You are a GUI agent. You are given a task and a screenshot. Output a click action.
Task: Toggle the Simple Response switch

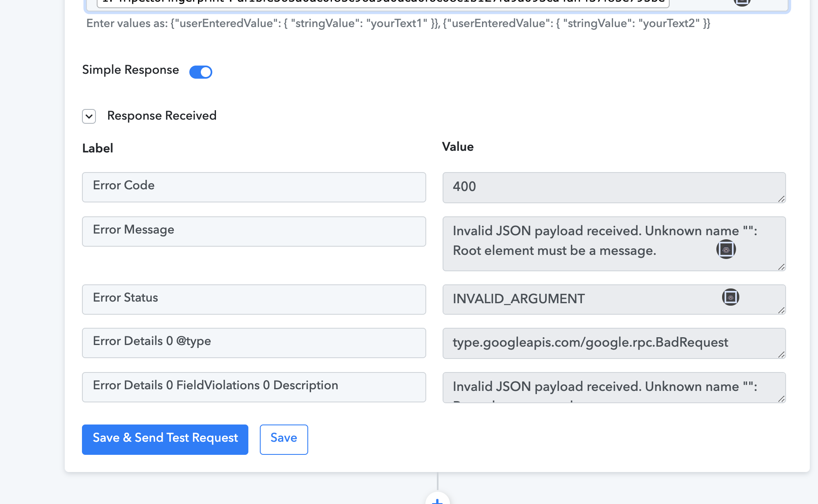(200, 72)
